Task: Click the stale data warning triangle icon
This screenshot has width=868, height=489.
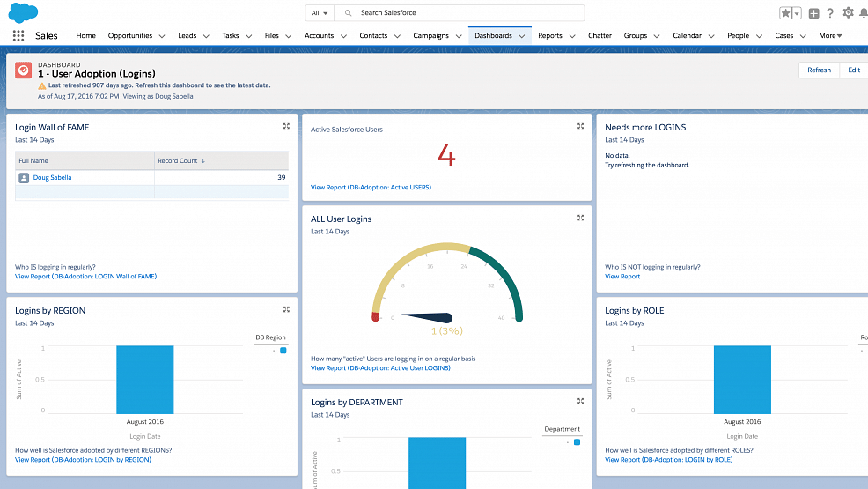Action: coord(42,85)
